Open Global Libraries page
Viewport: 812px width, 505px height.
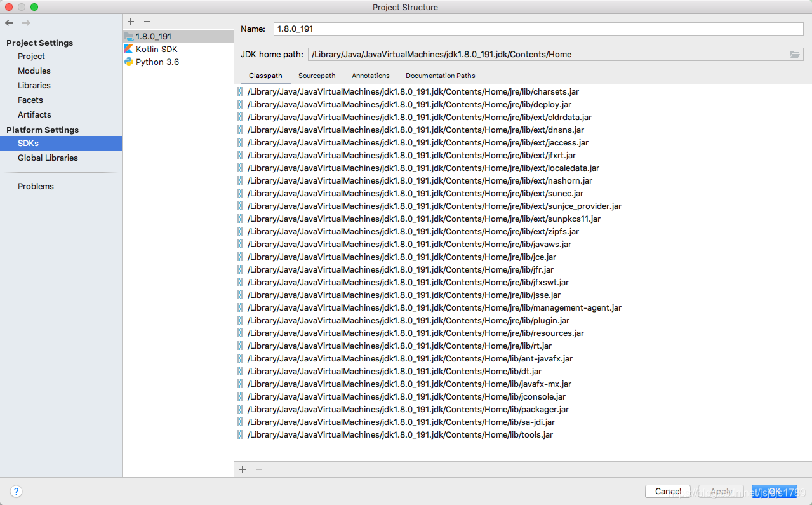48,158
